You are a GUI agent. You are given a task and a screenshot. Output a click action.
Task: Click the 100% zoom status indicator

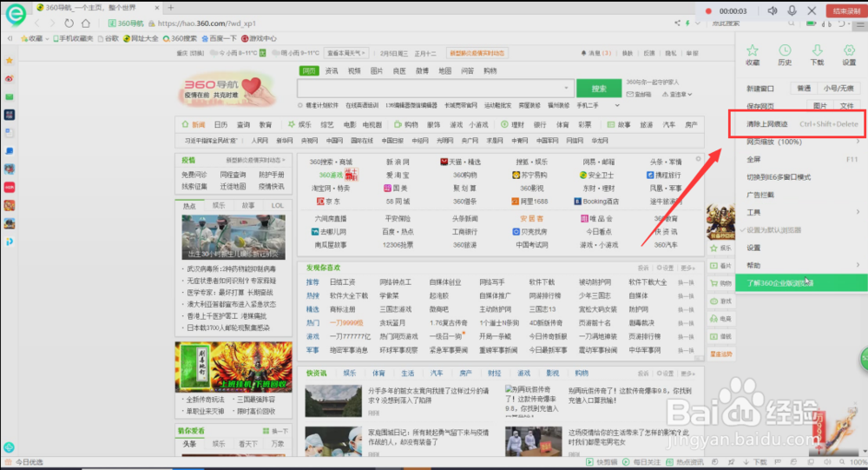click(858, 462)
